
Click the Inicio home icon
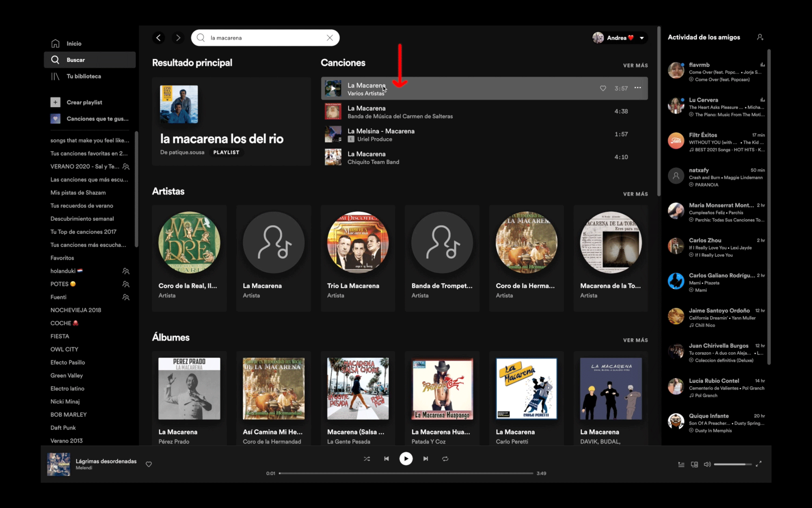tap(55, 43)
